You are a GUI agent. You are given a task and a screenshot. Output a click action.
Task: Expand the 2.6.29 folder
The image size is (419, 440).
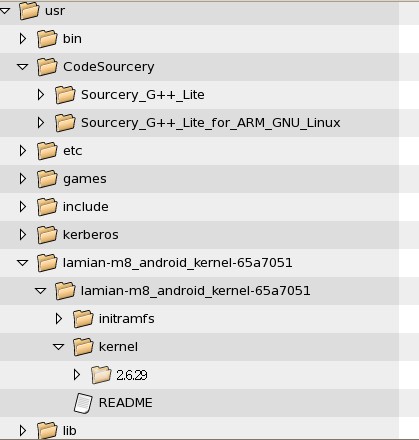77,375
